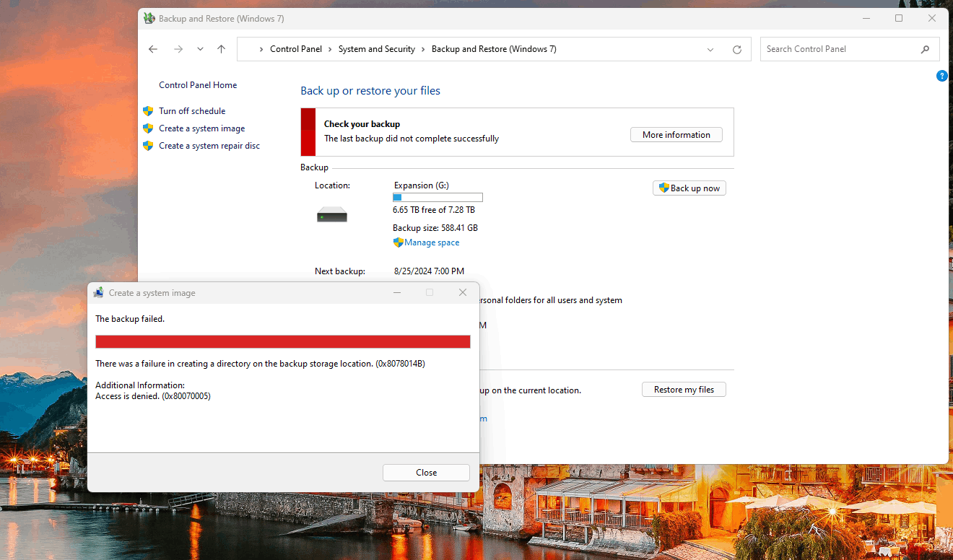Click next backup time '8/25/2024 7:00 PM'

click(x=430, y=271)
